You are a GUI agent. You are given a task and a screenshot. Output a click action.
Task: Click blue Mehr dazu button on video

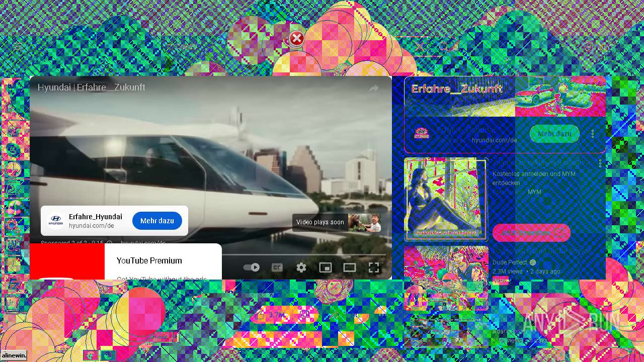(157, 221)
